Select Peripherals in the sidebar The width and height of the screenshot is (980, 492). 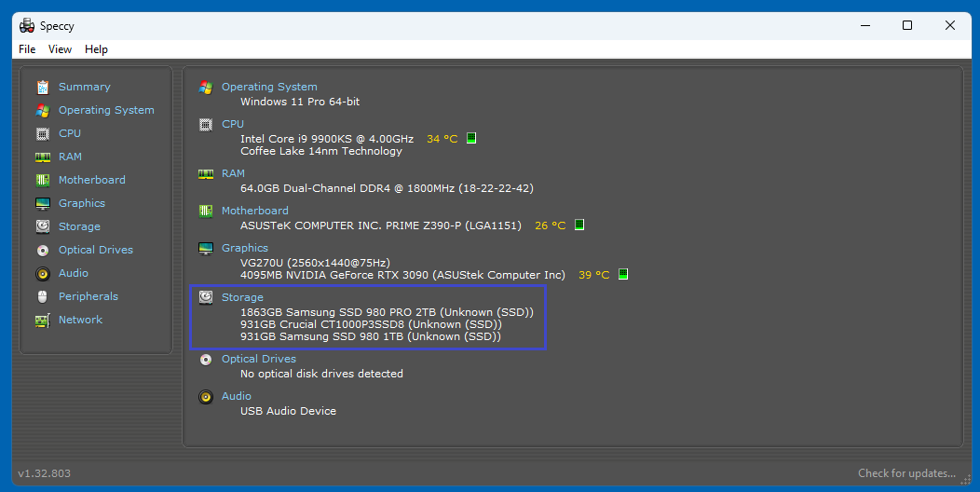88,296
